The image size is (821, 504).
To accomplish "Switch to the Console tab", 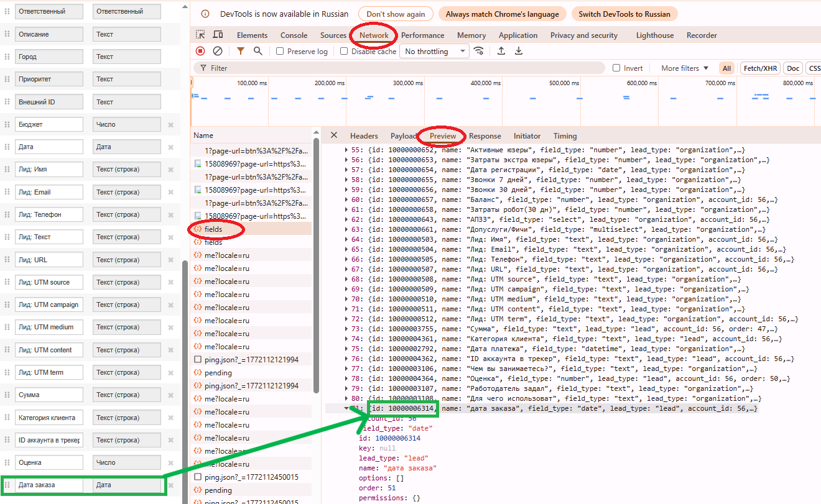I will pos(294,35).
